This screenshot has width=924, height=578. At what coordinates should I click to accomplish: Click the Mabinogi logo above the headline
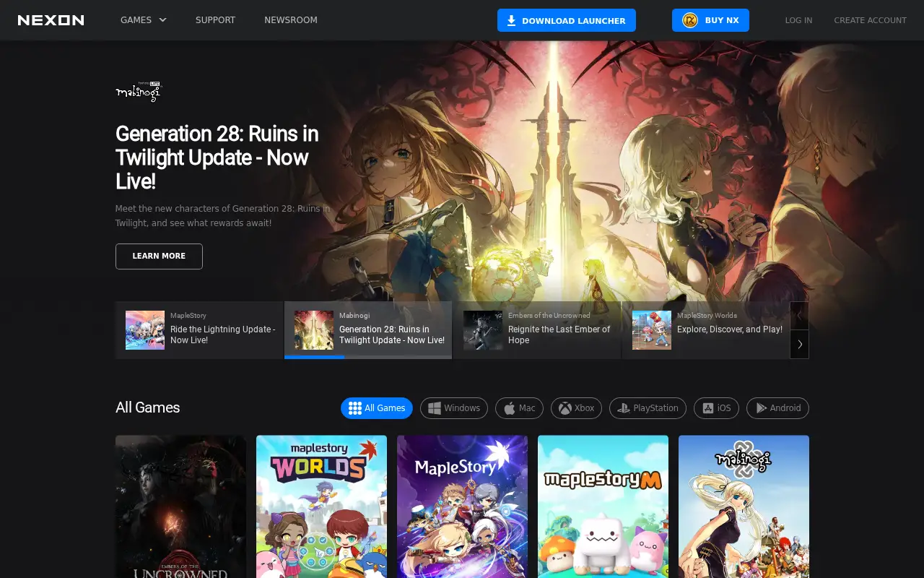(139, 92)
